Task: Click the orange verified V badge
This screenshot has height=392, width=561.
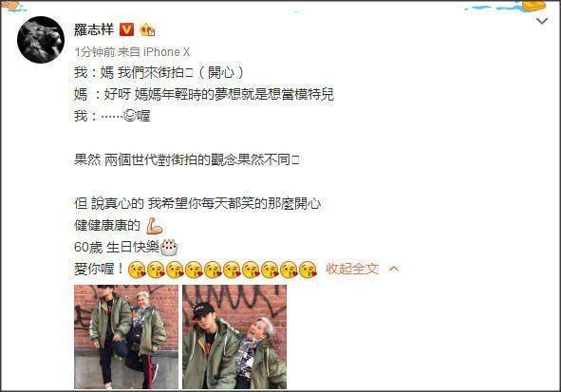Action: point(126,29)
